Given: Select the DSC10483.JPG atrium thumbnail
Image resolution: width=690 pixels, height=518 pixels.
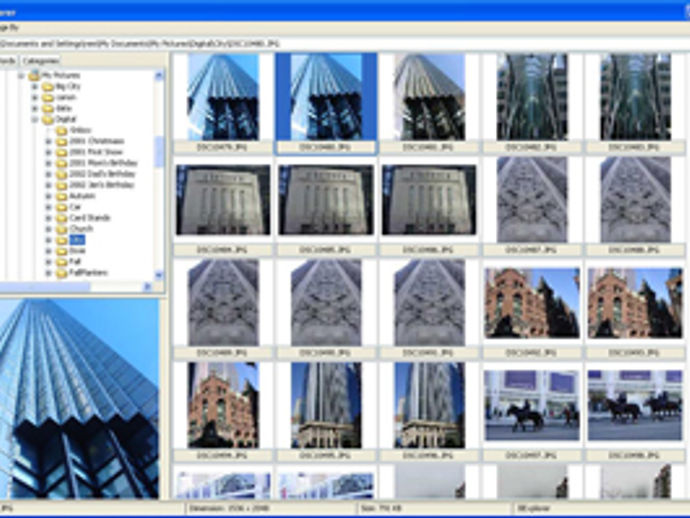Looking at the screenshot, I should [635, 97].
